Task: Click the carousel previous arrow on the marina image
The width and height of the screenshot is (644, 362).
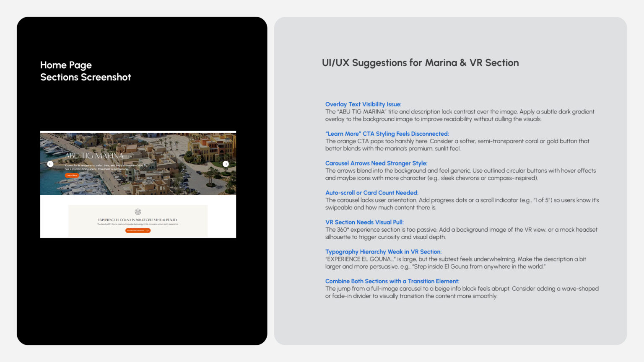Action: point(50,164)
